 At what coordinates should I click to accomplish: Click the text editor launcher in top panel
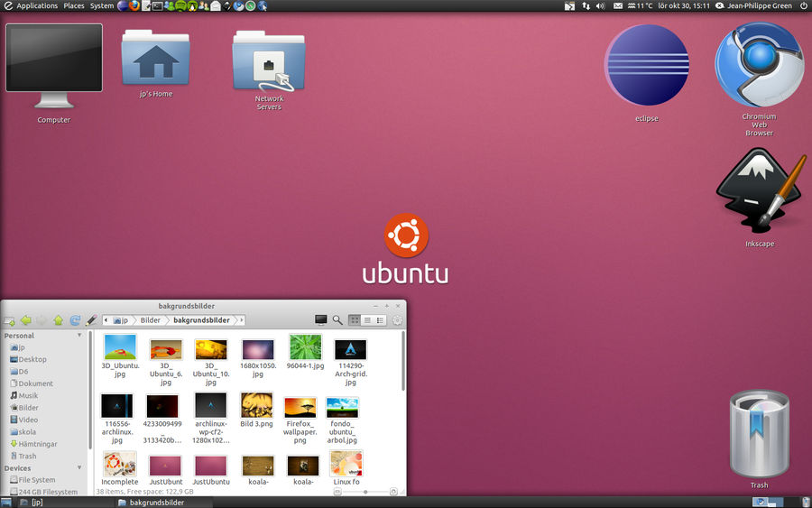pyautogui.click(x=146, y=5)
